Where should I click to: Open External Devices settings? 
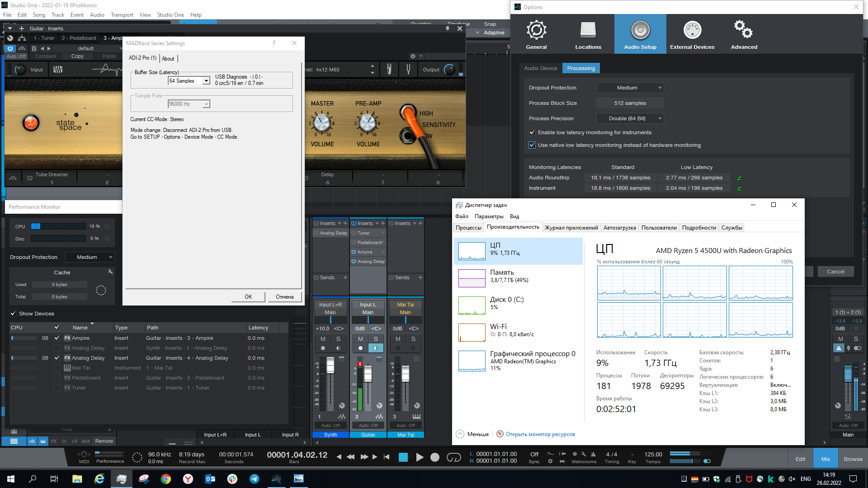click(692, 34)
